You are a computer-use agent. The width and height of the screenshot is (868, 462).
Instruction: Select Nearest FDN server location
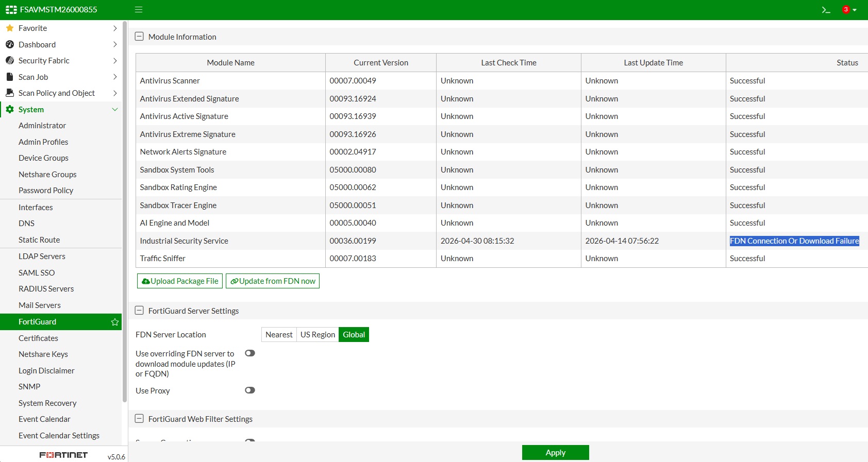coord(279,335)
